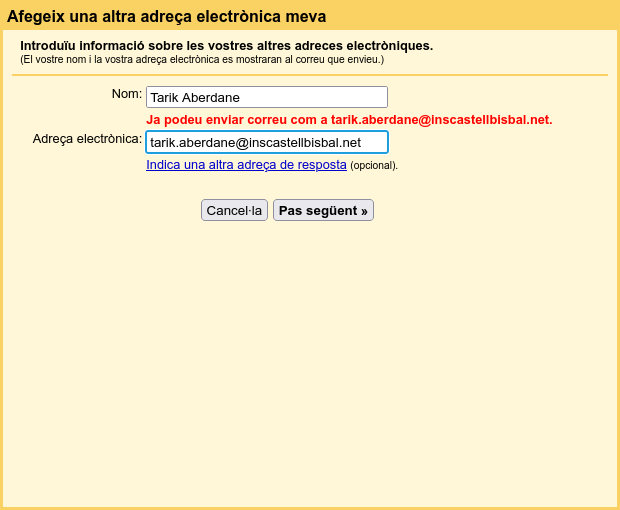Open 'Indica una altra adreça de resposta' link

[246, 165]
